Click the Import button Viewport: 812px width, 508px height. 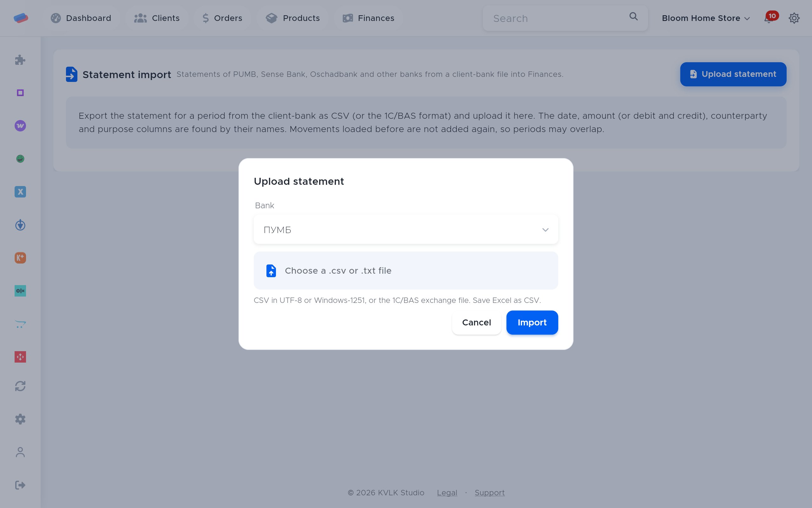click(x=532, y=323)
